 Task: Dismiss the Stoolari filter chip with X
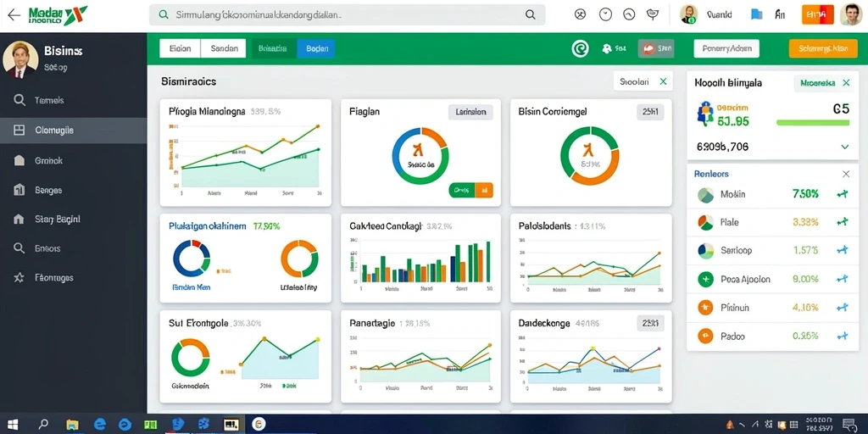point(663,81)
